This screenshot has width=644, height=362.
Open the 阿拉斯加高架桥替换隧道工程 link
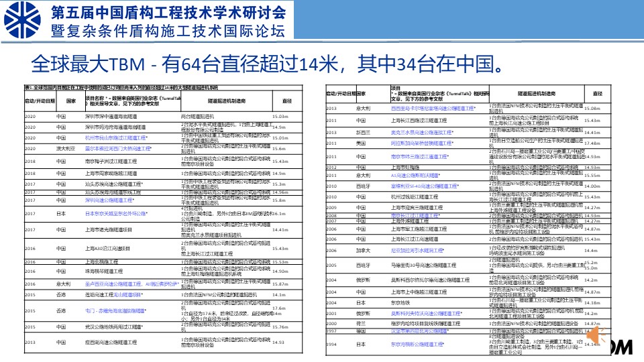point(422,143)
